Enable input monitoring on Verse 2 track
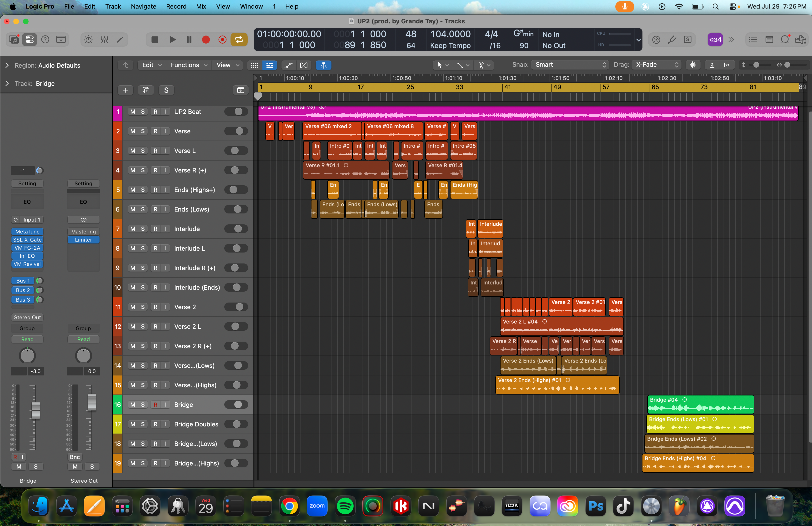 point(165,307)
